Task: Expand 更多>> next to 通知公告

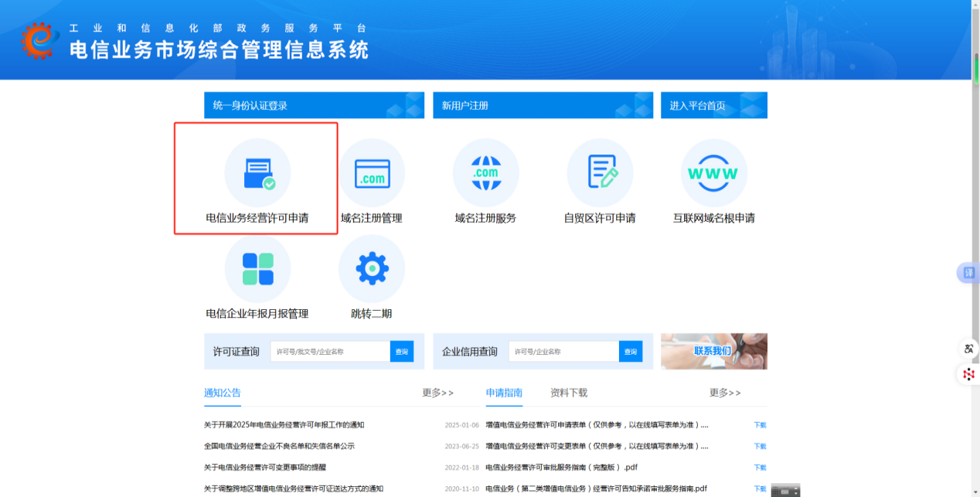Action: [x=437, y=393]
